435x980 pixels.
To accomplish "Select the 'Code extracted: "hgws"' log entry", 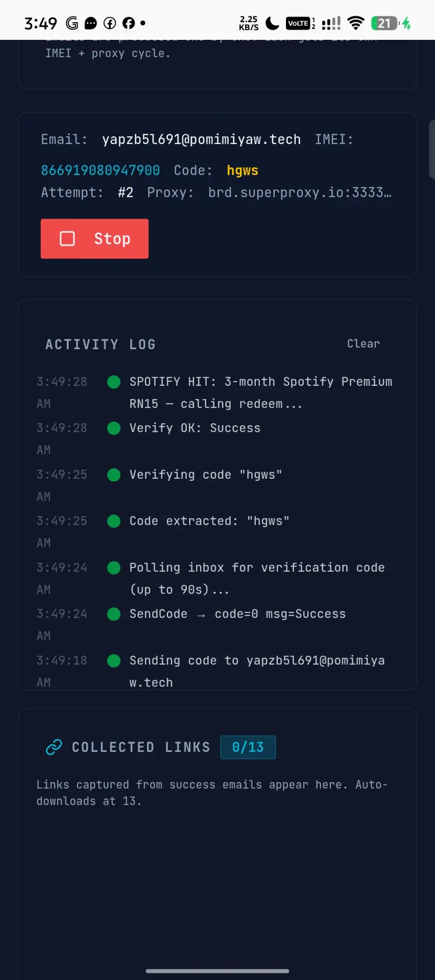I will pos(209,521).
